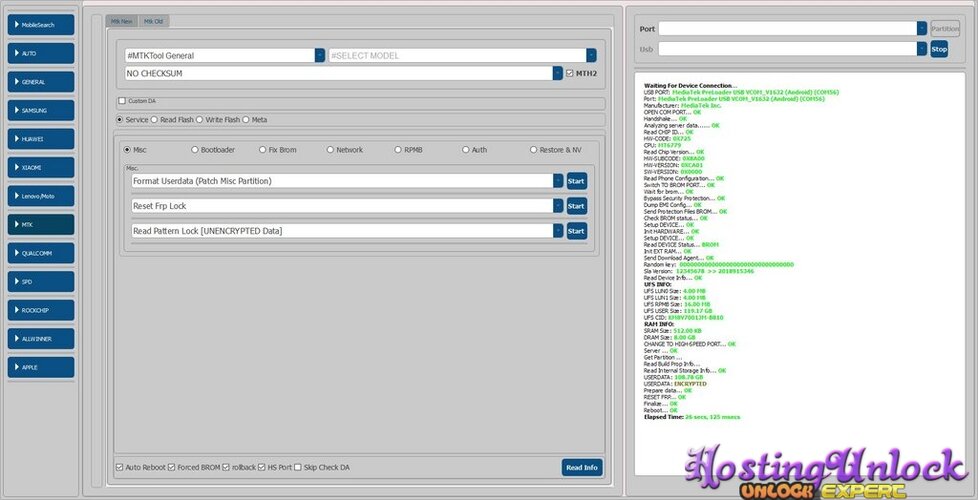Click the 'UFS INFO:' log heading
This screenshot has width=978, height=500.
click(657, 284)
